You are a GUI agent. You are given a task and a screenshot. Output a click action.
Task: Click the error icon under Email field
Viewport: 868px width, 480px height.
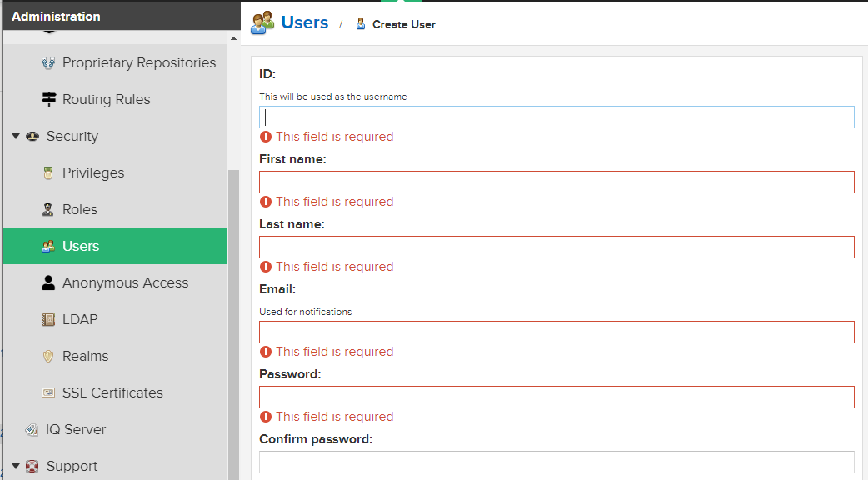coord(266,352)
